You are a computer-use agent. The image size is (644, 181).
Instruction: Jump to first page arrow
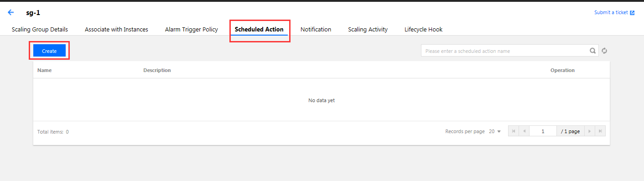point(514,131)
